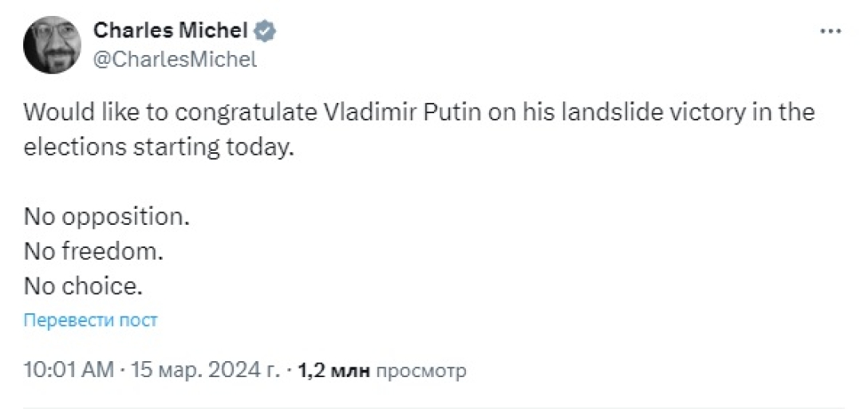The width and height of the screenshot is (868, 409).
Task: Click the line reading No opposition.
Action: (x=107, y=217)
